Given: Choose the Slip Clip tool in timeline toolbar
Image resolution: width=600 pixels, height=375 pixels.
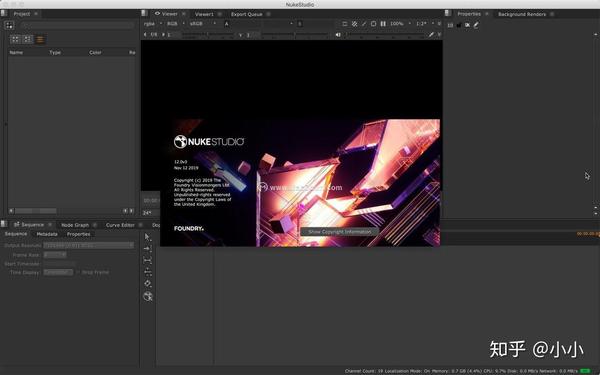Looking at the screenshot, I should tap(148, 260).
